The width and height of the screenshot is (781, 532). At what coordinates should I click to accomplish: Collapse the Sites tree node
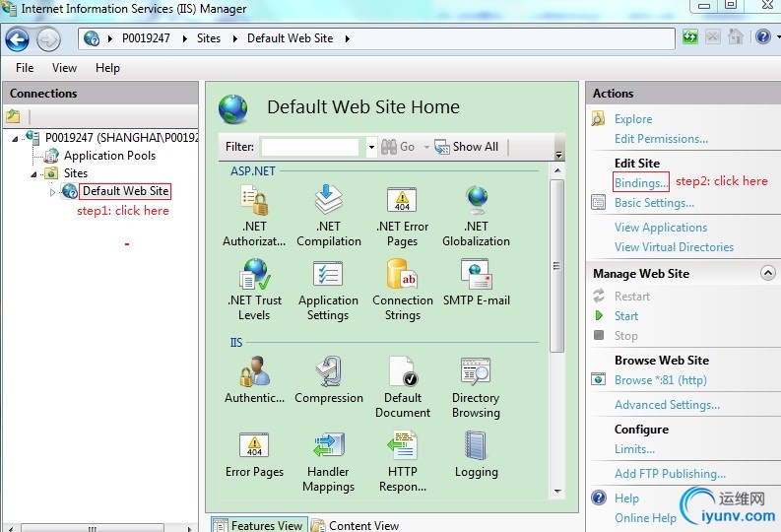click(x=33, y=174)
